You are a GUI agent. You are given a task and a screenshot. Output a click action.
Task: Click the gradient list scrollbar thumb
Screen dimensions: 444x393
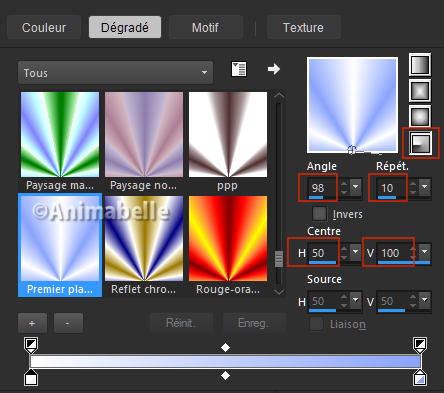(x=279, y=258)
